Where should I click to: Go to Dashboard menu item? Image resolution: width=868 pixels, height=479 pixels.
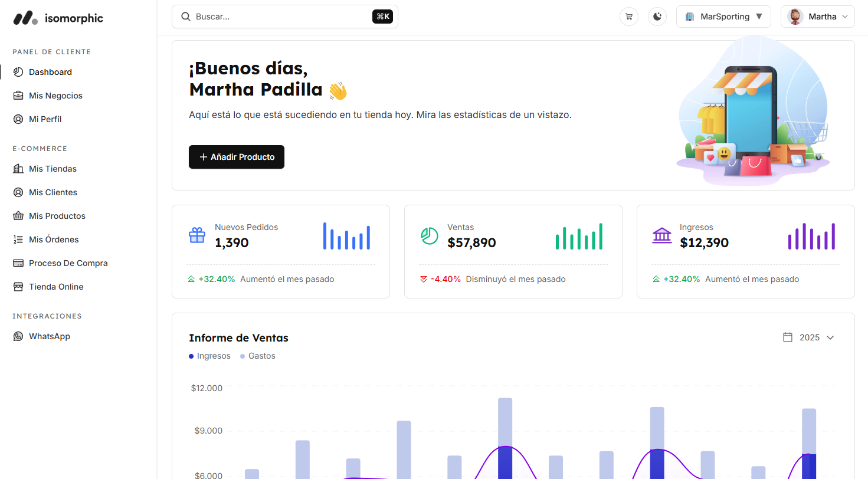(x=50, y=72)
